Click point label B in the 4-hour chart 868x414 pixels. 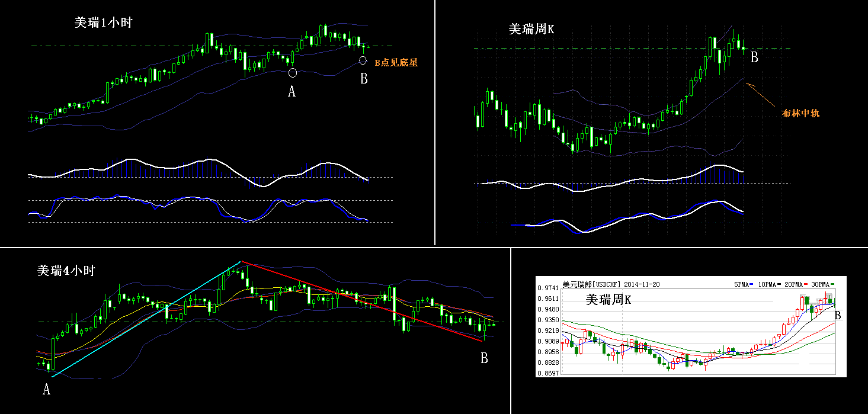click(x=484, y=358)
